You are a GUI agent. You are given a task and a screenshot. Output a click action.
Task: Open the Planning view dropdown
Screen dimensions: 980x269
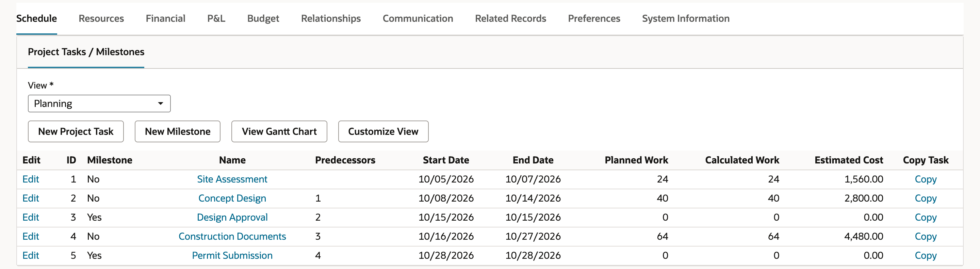tap(99, 104)
